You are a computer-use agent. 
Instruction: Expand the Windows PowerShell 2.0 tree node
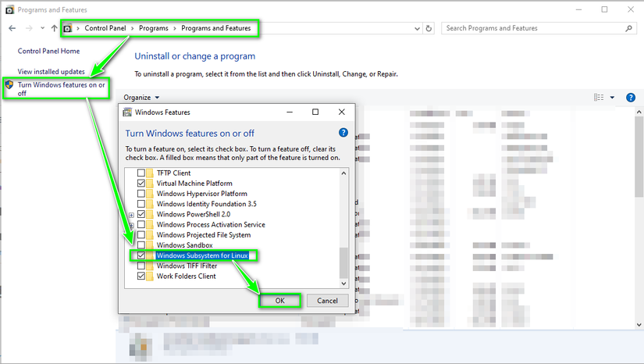(x=131, y=215)
